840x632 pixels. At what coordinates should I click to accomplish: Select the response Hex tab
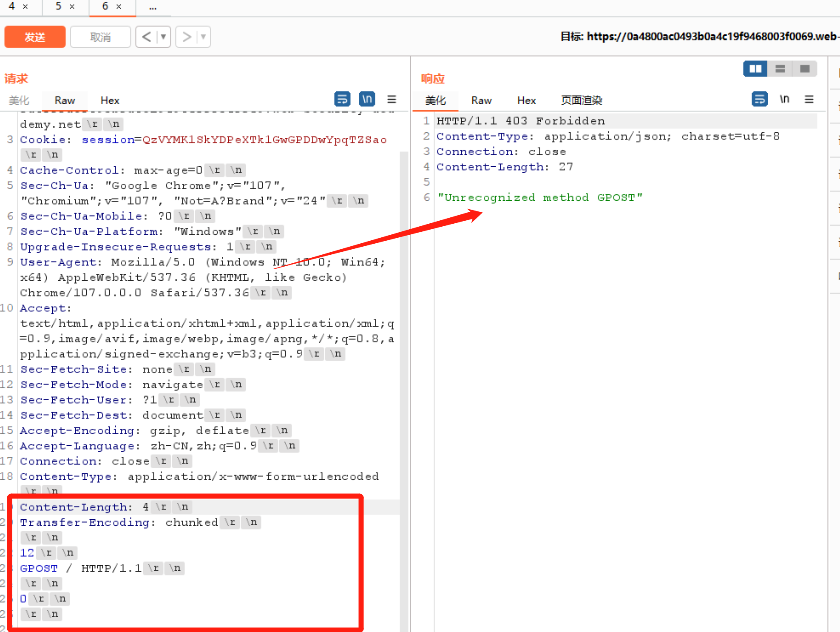coord(526,100)
